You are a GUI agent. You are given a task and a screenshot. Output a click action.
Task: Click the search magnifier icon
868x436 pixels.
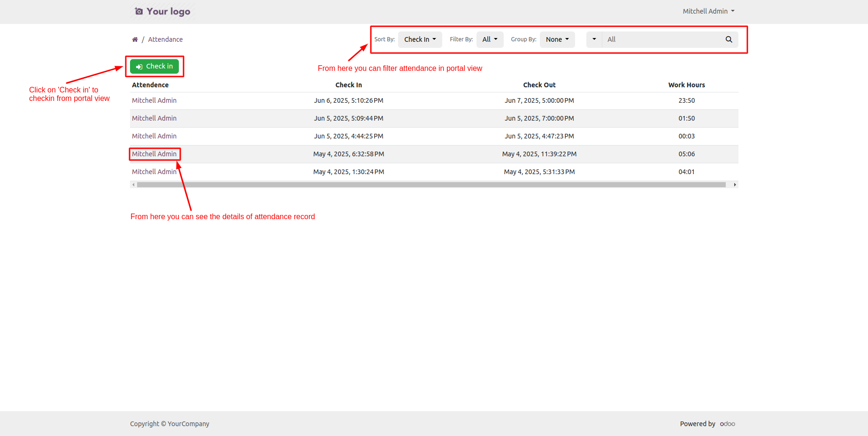[x=729, y=39]
